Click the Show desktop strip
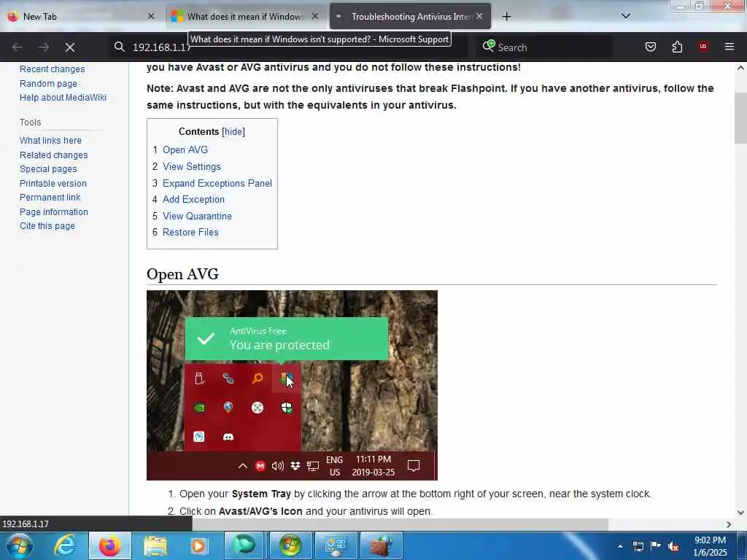 click(x=742, y=545)
